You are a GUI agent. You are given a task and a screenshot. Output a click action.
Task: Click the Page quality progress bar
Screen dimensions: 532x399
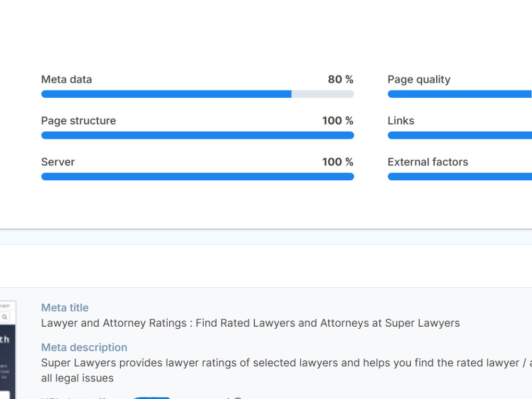click(460, 94)
